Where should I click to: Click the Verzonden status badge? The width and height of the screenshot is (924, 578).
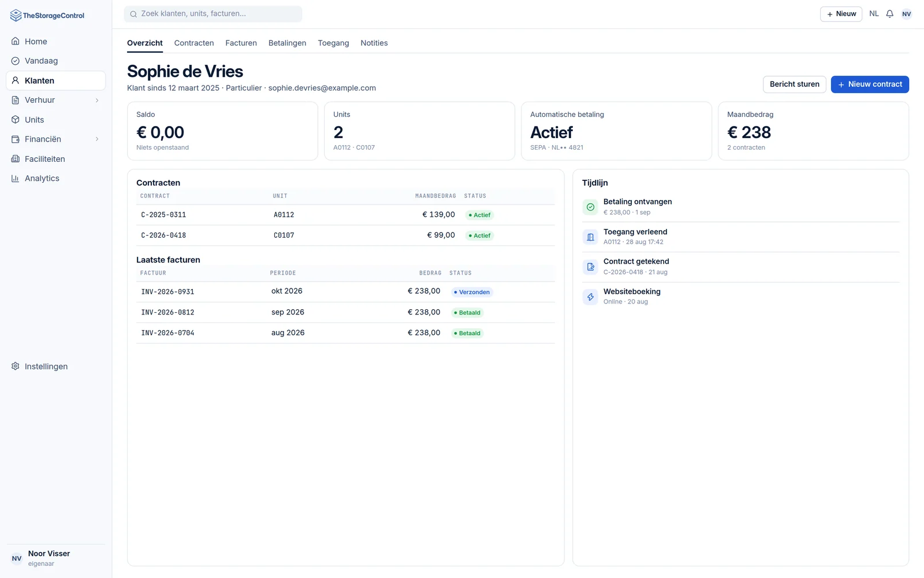[x=472, y=292]
